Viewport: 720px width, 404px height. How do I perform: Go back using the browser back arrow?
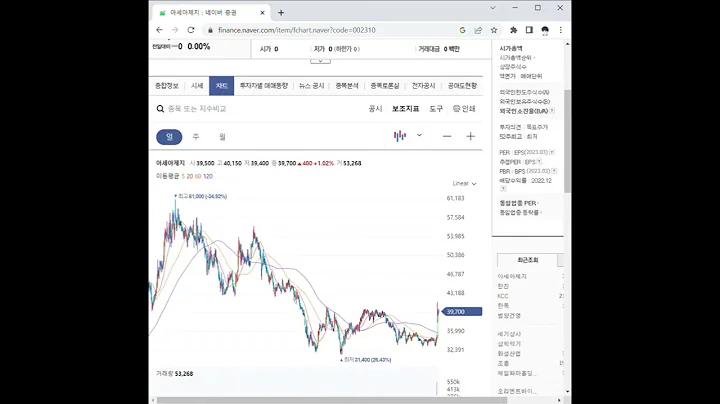(x=159, y=30)
